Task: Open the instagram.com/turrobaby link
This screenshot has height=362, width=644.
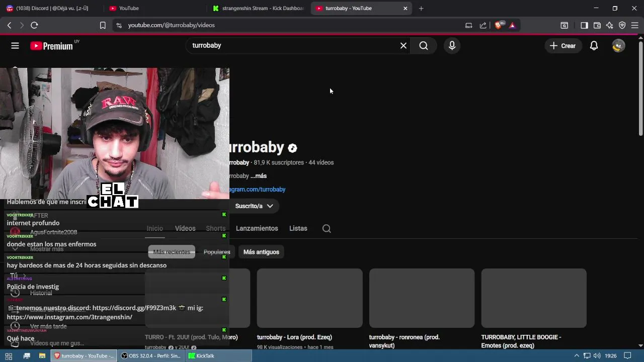Action: tap(258, 190)
